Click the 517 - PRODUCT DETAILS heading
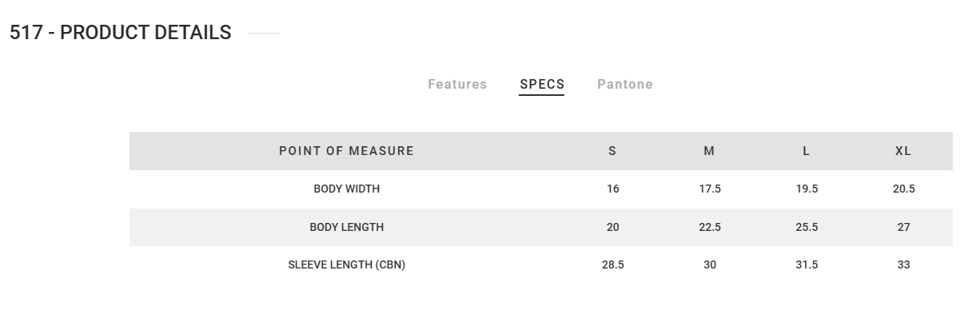The height and width of the screenshot is (334, 980). coord(121,33)
